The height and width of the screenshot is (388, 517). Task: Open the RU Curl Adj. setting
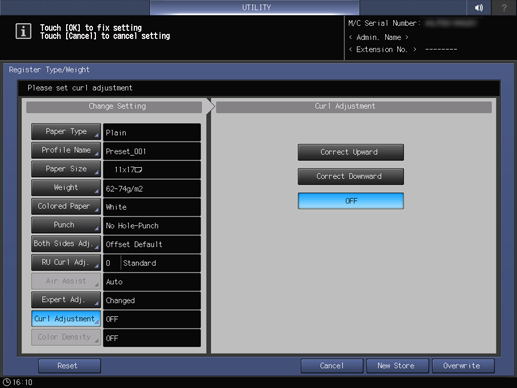(66, 262)
